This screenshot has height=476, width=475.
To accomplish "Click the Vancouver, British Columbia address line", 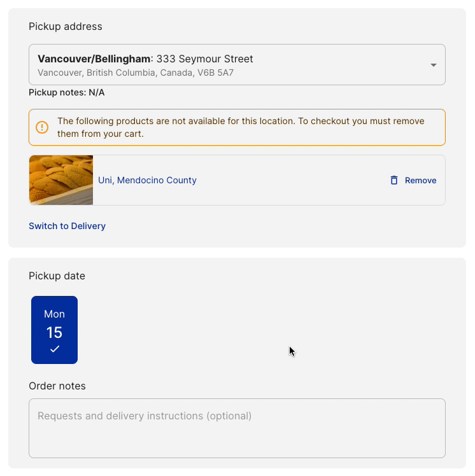I will [136, 73].
